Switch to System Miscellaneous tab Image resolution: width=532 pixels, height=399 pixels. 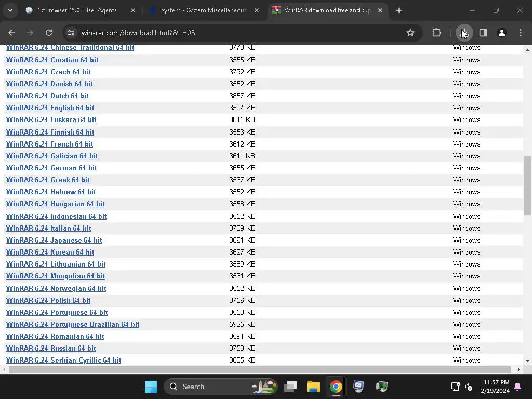pos(204,10)
